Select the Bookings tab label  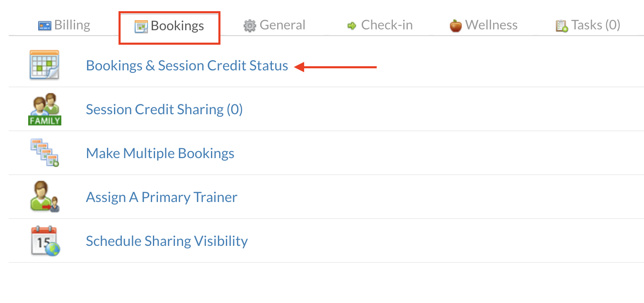point(177,26)
